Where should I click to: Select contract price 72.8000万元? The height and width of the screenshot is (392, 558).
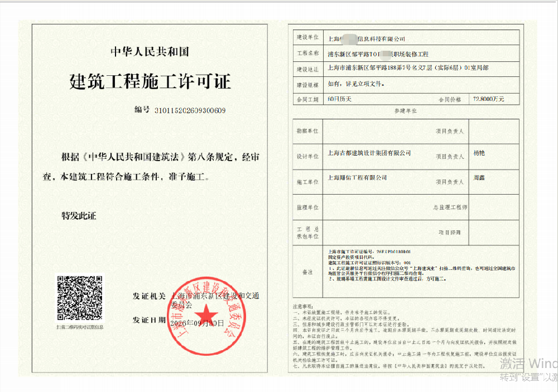[488, 99]
